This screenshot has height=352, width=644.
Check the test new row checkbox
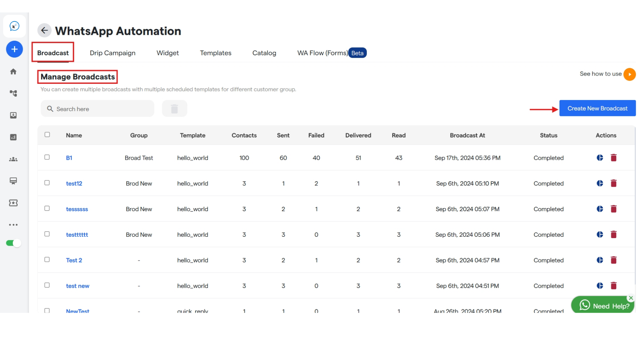(47, 285)
